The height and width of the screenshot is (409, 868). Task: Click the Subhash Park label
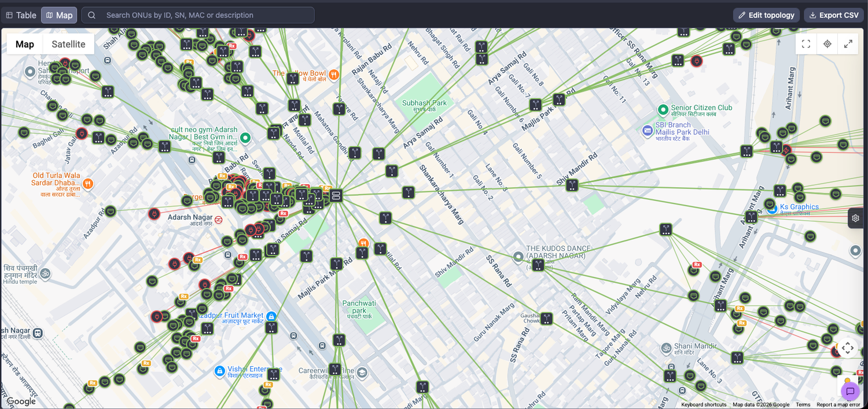[x=424, y=105]
